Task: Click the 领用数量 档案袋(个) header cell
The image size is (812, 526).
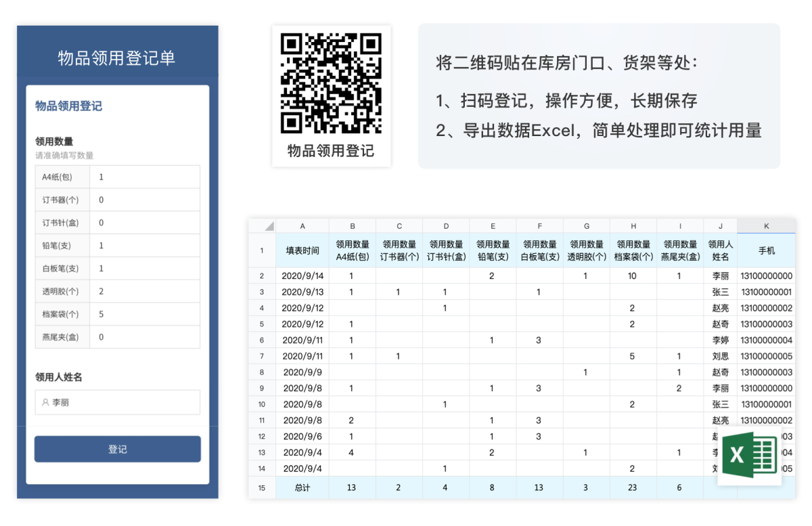Action: 633,250
